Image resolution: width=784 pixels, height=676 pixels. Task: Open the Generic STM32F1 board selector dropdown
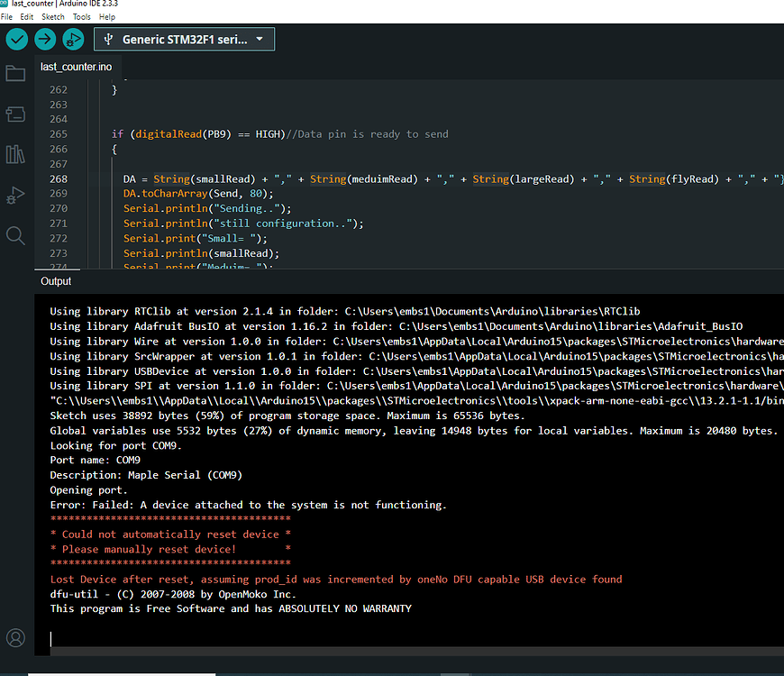184,39
